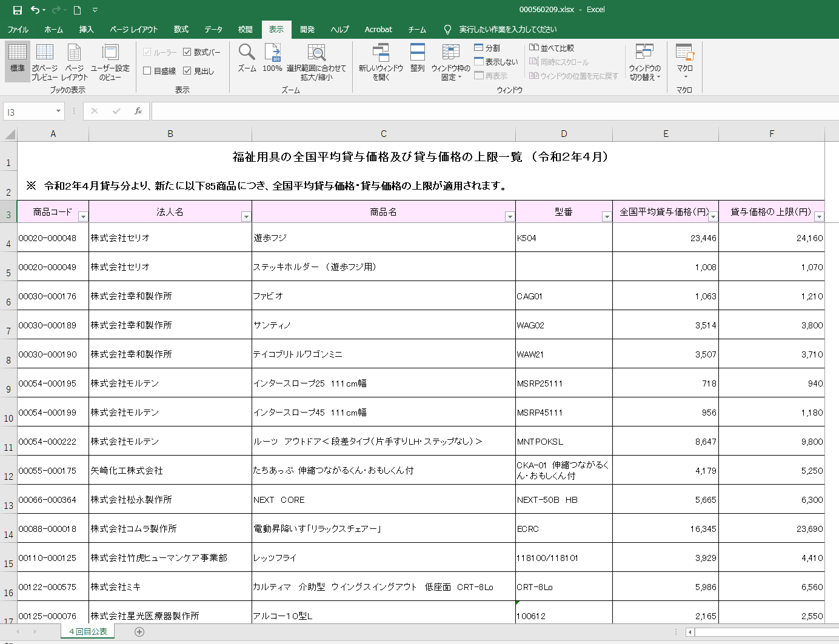Open the ファイル tab
The height and width of the screenshot is (644, 839).
tap(18, 30)
